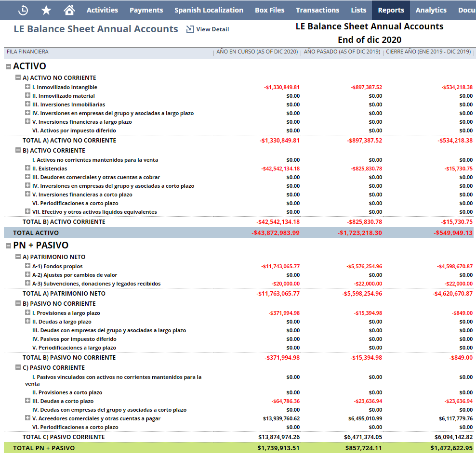The image size is (476, 455).
Task: Click AÑO EN CURSO column header
Action: tap(257, 52)
